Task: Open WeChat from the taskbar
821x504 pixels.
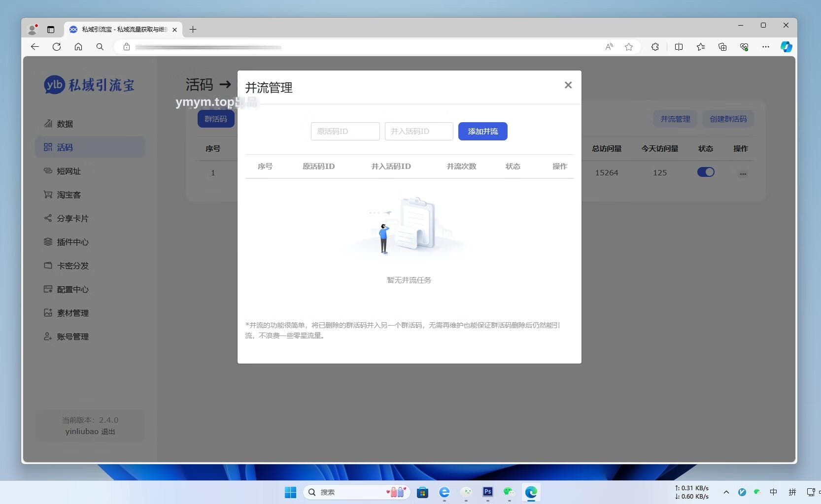Action: 509,492
